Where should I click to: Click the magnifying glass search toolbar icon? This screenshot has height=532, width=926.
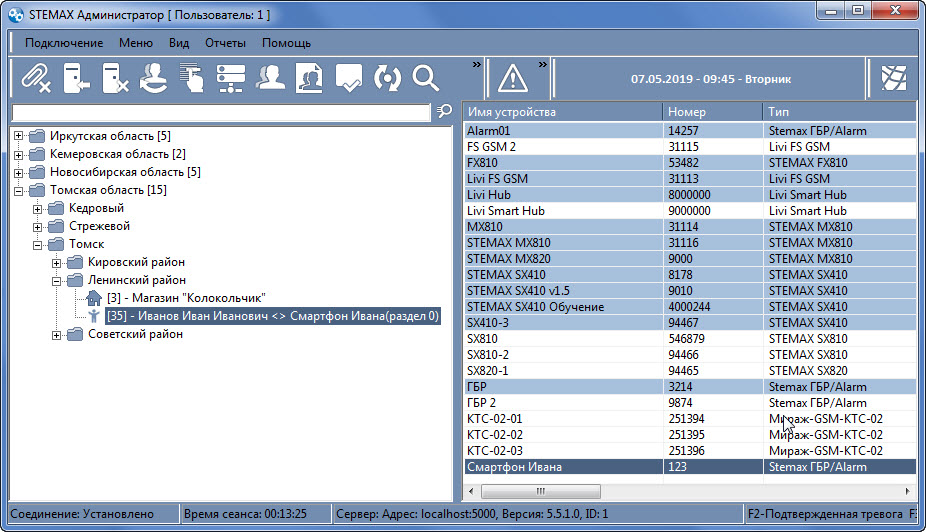[426, 78]
